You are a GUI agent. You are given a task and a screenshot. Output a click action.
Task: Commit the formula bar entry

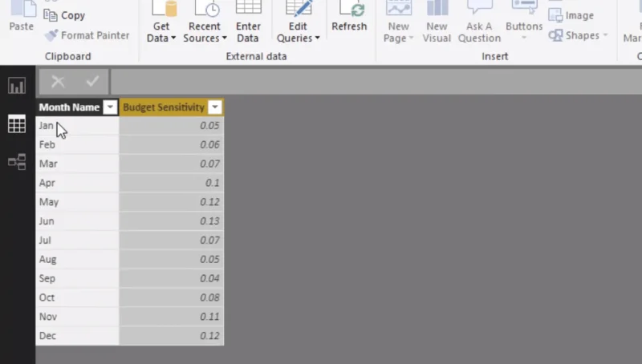92,82
